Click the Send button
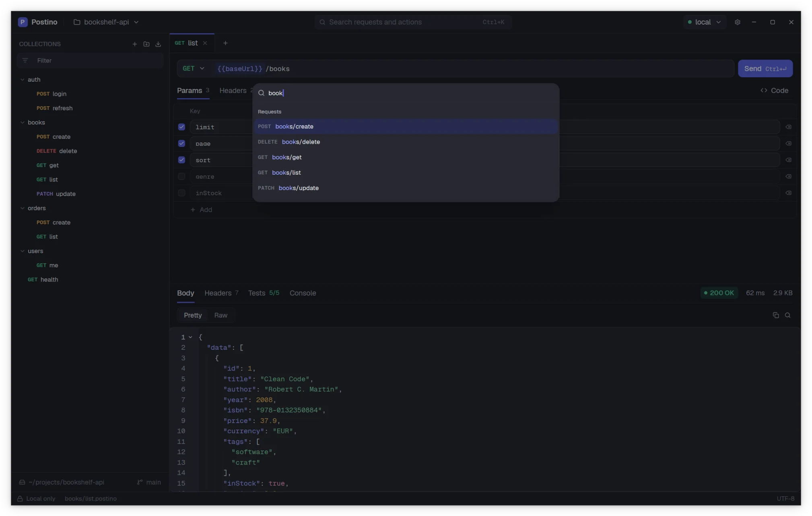 point(765,68)
